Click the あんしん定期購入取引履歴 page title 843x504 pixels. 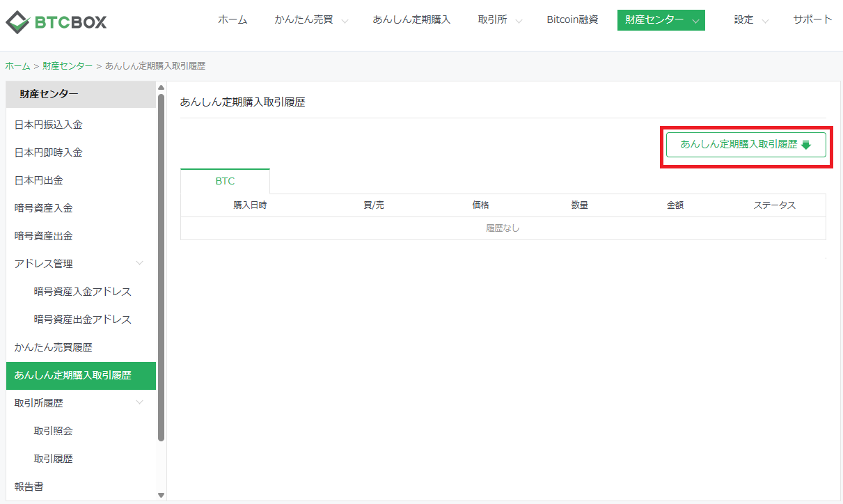pyautogui.click(x=243, y=102)
